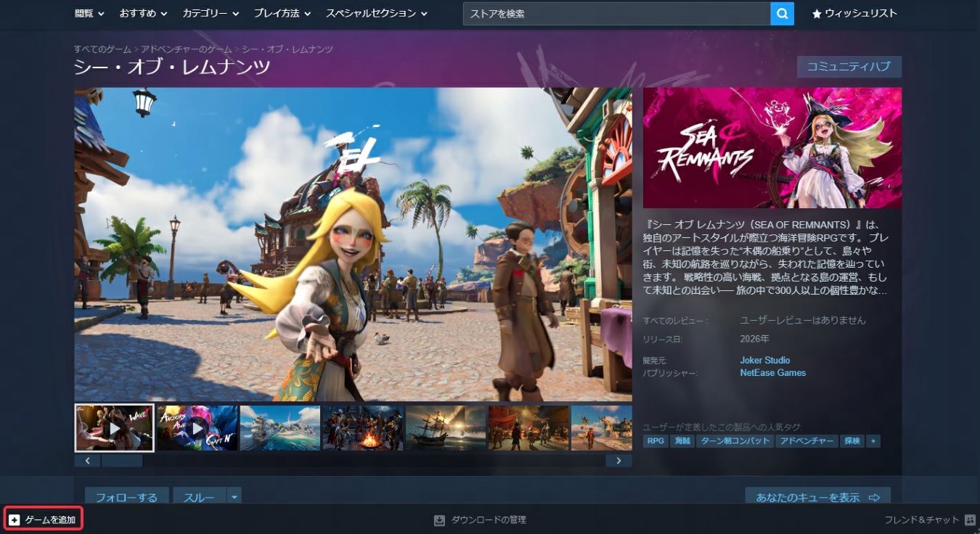Open the スペシャルセクション menu

point(376,14)
